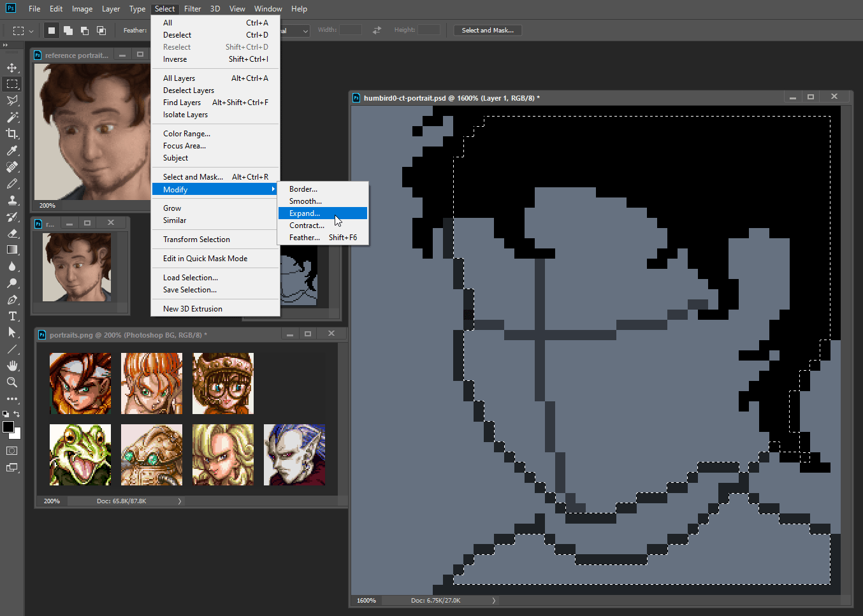Toggle Quick Mask mode icon in toolbar
Screen dimensions: 863x616
[12, 450]
